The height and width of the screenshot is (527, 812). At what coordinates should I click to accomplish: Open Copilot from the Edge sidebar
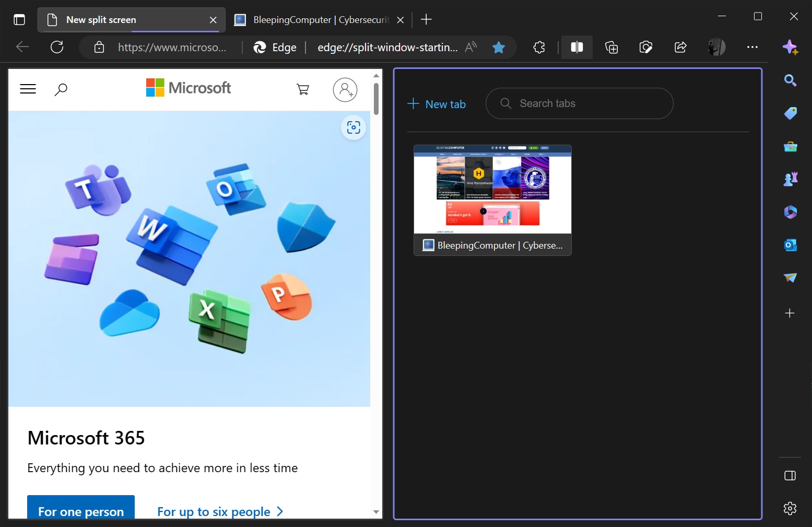790,47
